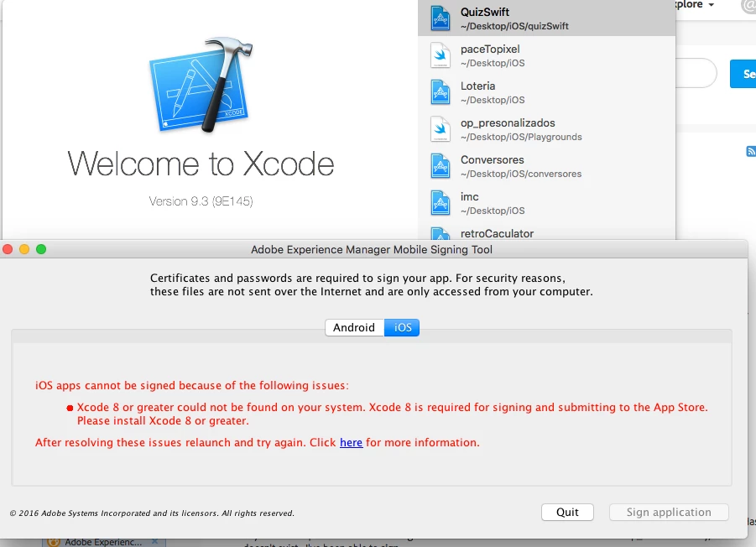
Task: Click the Loteria project icon
Action: click(x=441, y=92)
